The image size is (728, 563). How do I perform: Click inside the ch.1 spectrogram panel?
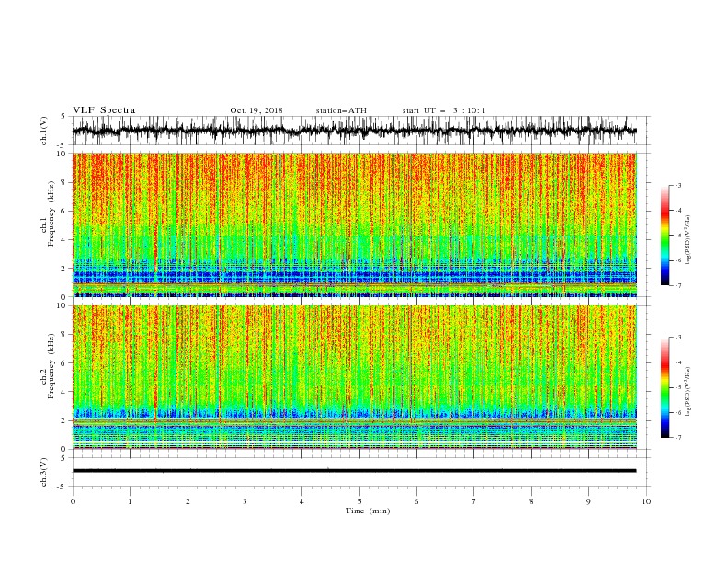(x=355, y=224)
